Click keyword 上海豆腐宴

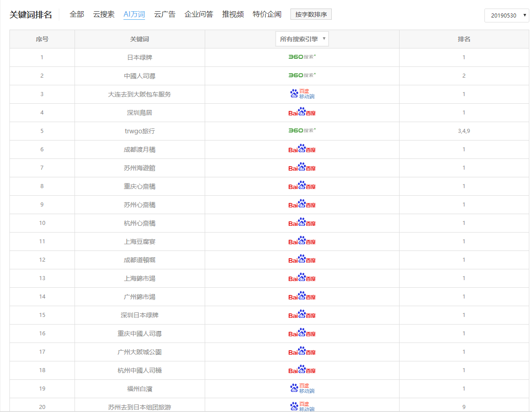[140, 241]
